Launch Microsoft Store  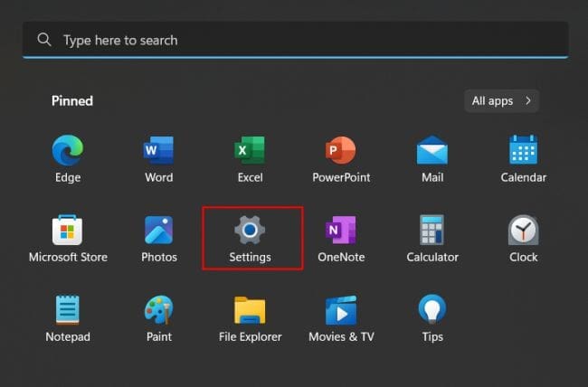(x=68, y=230)
